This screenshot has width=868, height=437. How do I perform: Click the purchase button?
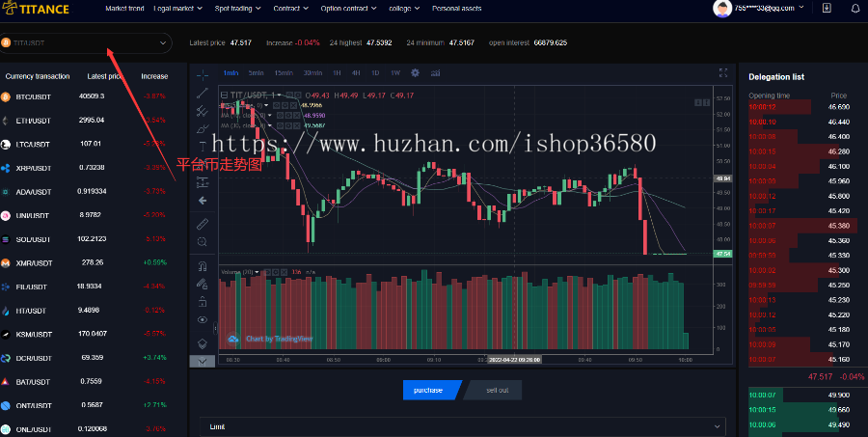click(x=432, y=390)
